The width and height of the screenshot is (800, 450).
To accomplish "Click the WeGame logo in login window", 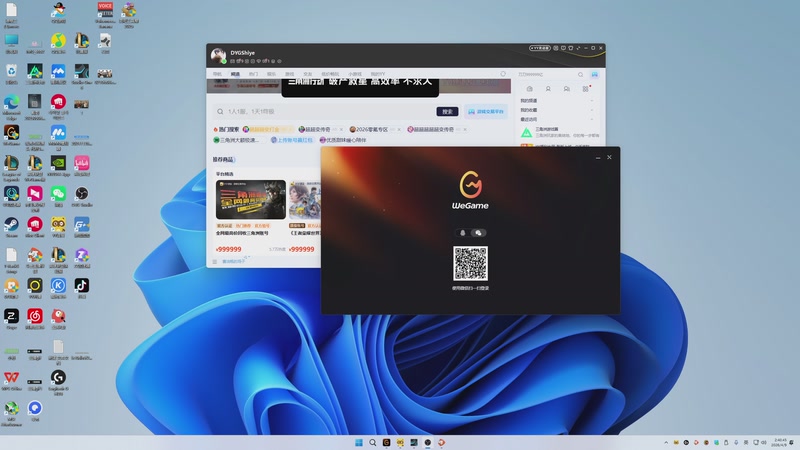I will point(470,190).
